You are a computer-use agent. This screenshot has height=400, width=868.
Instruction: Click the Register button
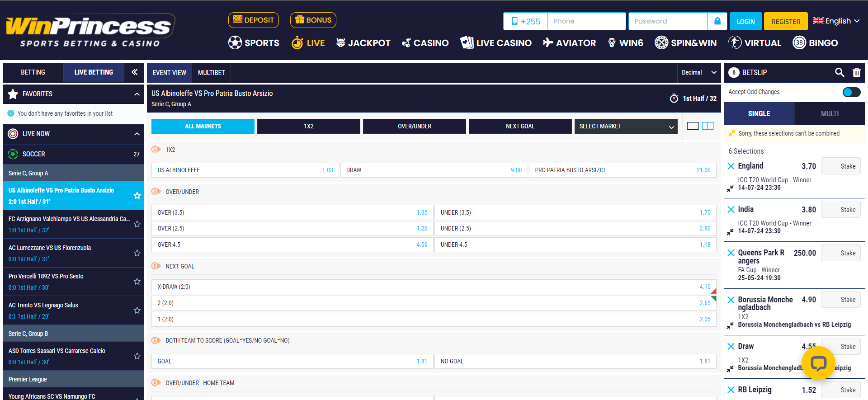click(x=786, y=21)
